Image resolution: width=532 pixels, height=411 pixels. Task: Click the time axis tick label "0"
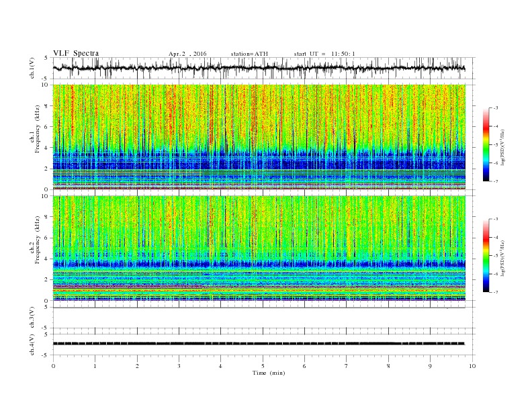(53, 366)
